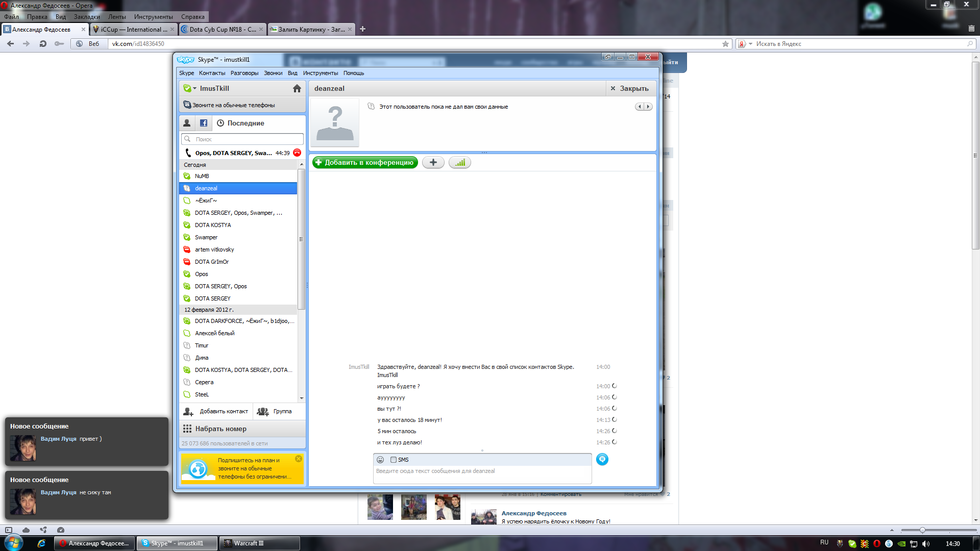The image size is (980, 551).
Task: Reload the page in Opera
Action: tap(43, 44)
